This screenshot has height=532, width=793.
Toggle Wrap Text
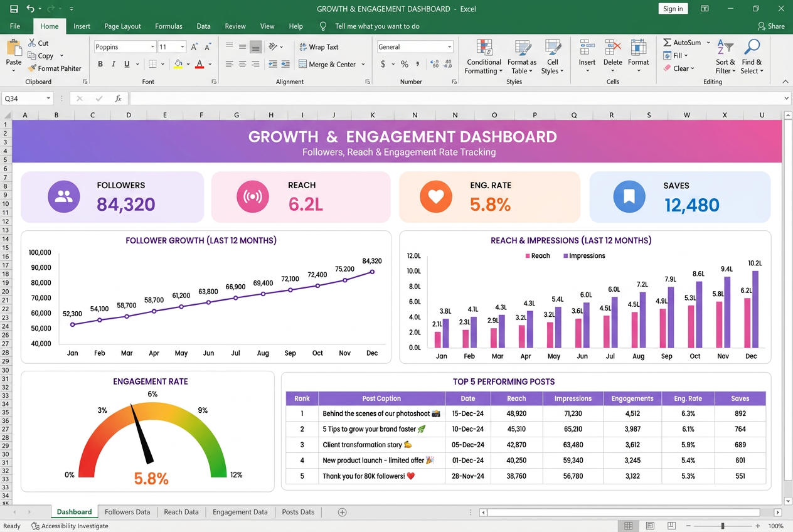point(319,47)
